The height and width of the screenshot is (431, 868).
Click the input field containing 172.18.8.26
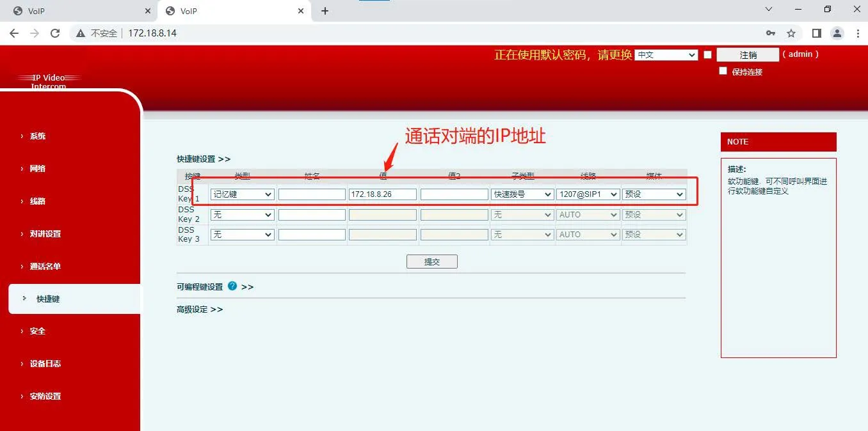pyautogui.click(x=382, y=194)
